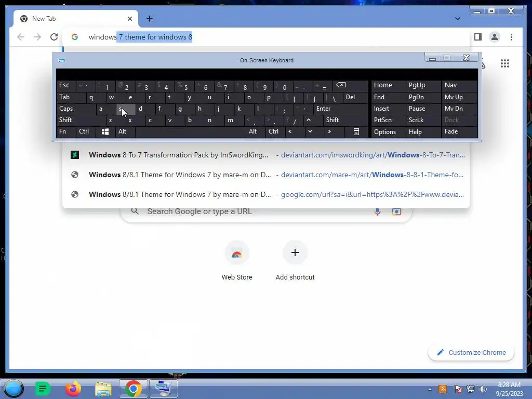The height and width of the screenshot is (399, 532).
Task: Show hidden tray icons arrow
Action: tap(430, 389)
